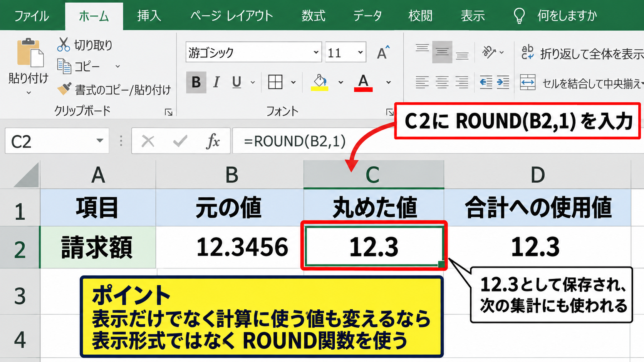Toggle Italic formatting
644x362 pixels.
216,82
